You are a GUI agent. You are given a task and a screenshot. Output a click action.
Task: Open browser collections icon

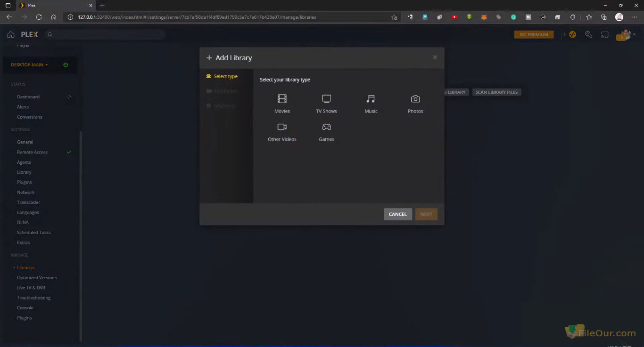[604, 17]
